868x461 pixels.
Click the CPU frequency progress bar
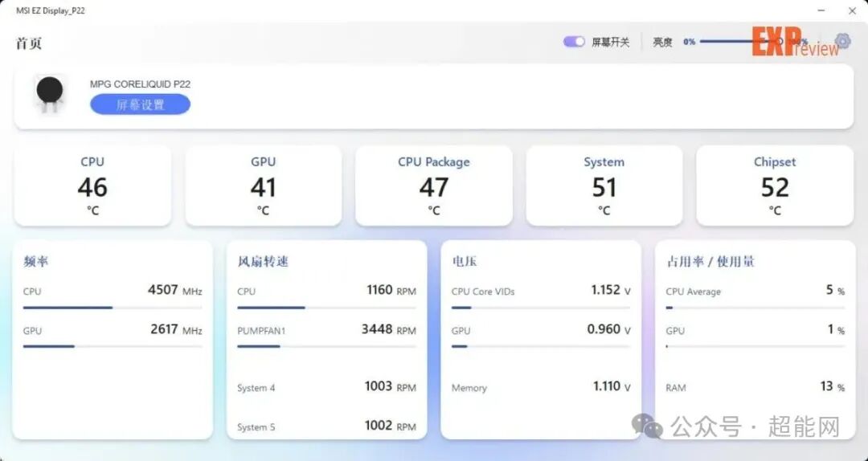pos(113,308)
